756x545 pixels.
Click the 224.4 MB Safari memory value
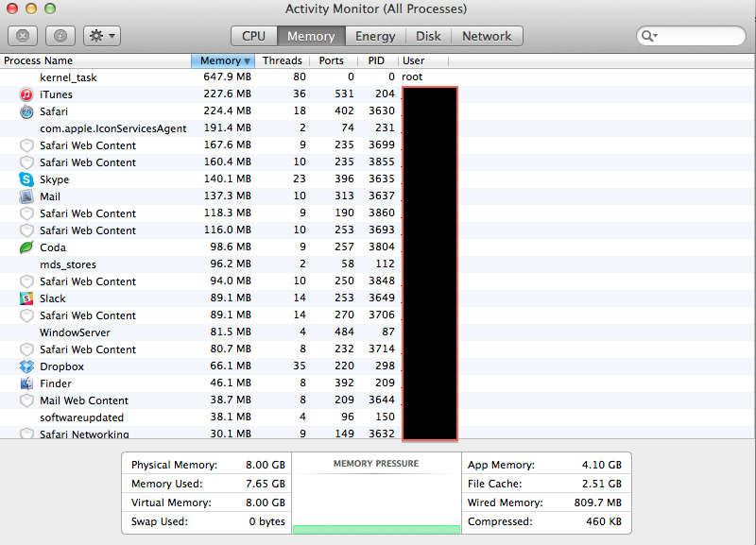click(x=227, y=111)
